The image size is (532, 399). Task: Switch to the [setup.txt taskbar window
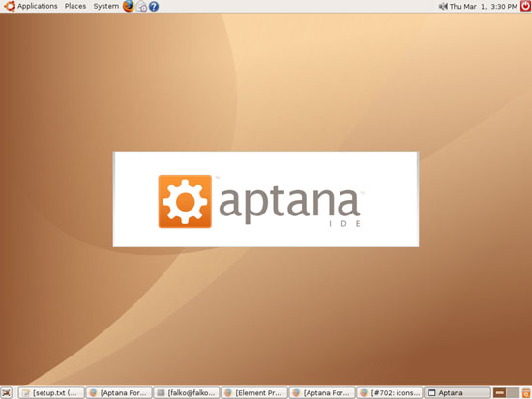[x=51, y=393]
